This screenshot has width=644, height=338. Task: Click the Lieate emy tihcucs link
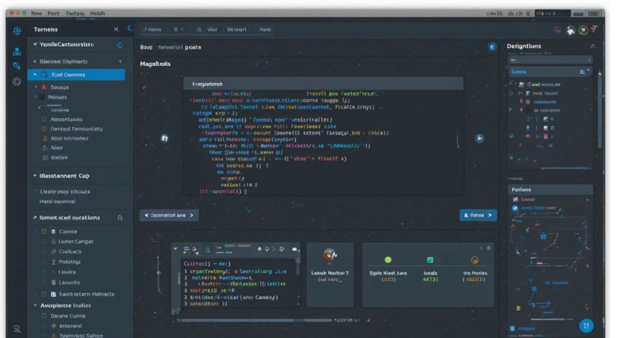(x=65, y=192)
